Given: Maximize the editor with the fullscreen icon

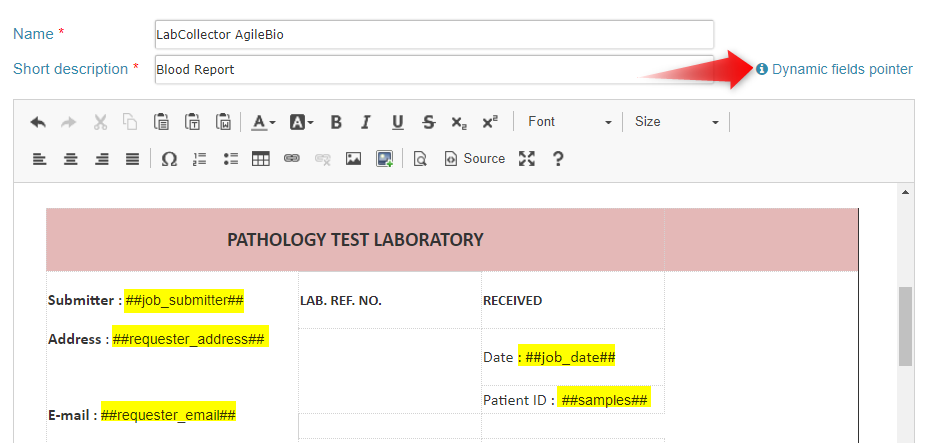Looking at the screenshot, I should click(526, 159).
